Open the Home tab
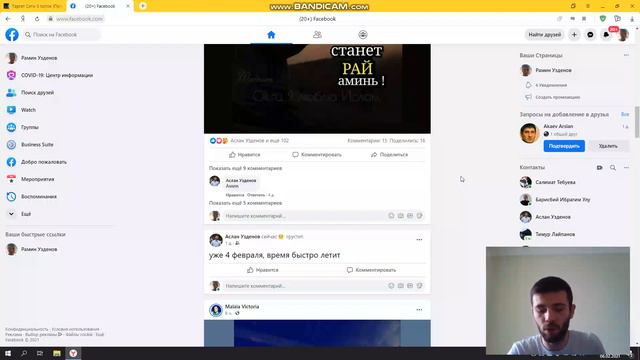This screenshot has height=360, width=640. (271, 35)
